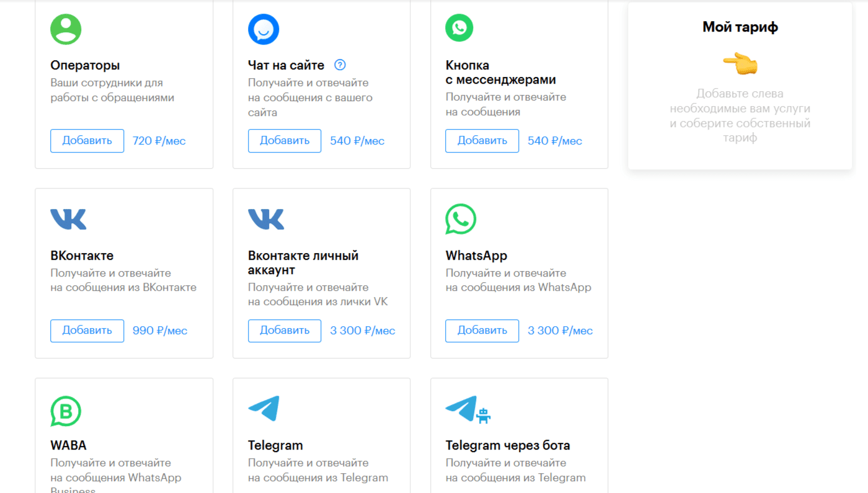Click the green Операторы person icon

tap(66, 29)
